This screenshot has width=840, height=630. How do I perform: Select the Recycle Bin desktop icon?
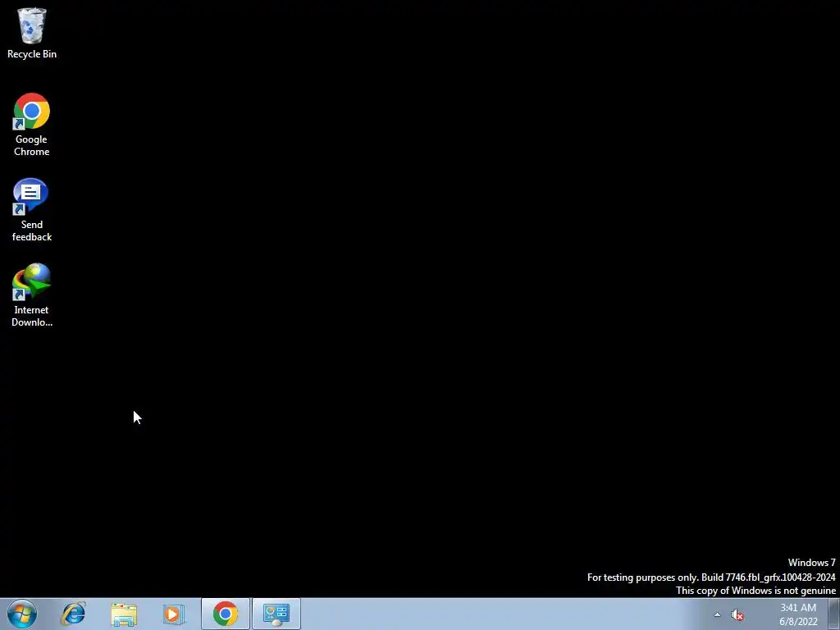[x=32, y=33]
